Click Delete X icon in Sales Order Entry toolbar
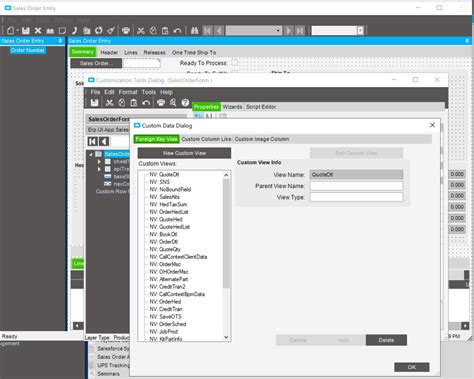474x379 pixels. (38, 31)
